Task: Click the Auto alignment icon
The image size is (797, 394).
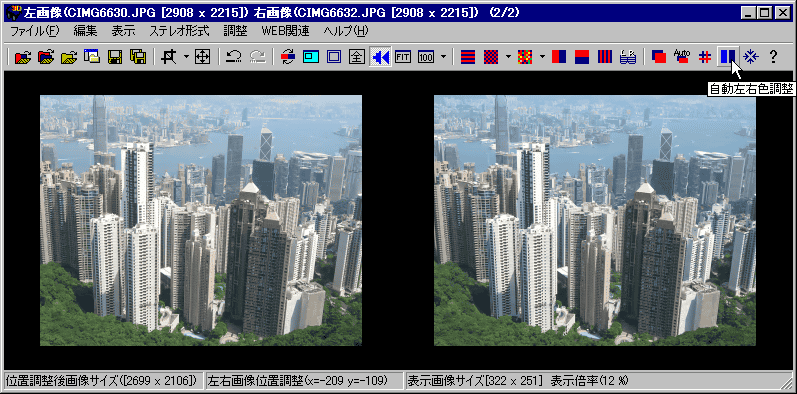Action: pos(681,57)
